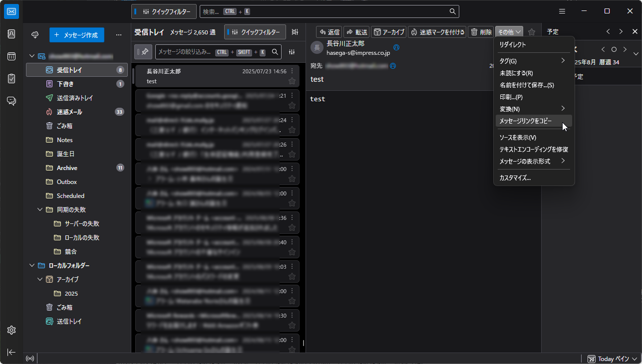The width and height of the screenshot is (642, 364).
Task: Go to previous month in mini calendar
Action: [x=603, y=49]
